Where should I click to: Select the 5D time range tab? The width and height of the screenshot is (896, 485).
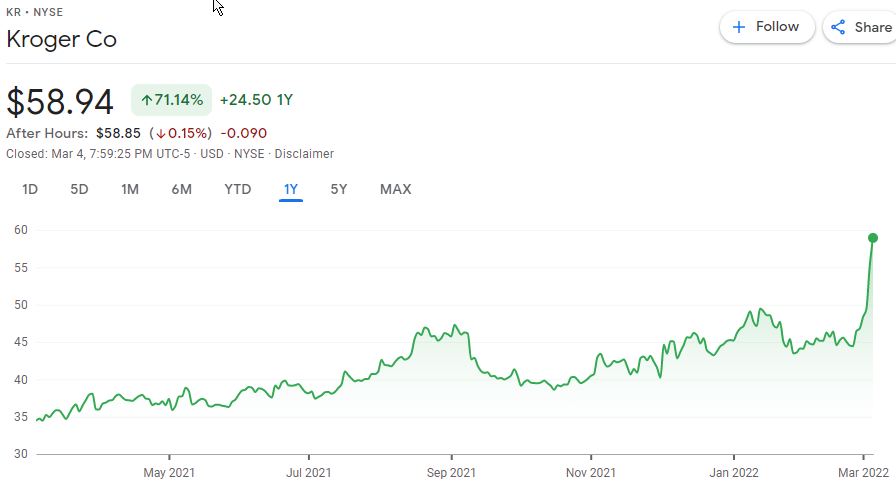pyautogui.click(x=79, y=189)
